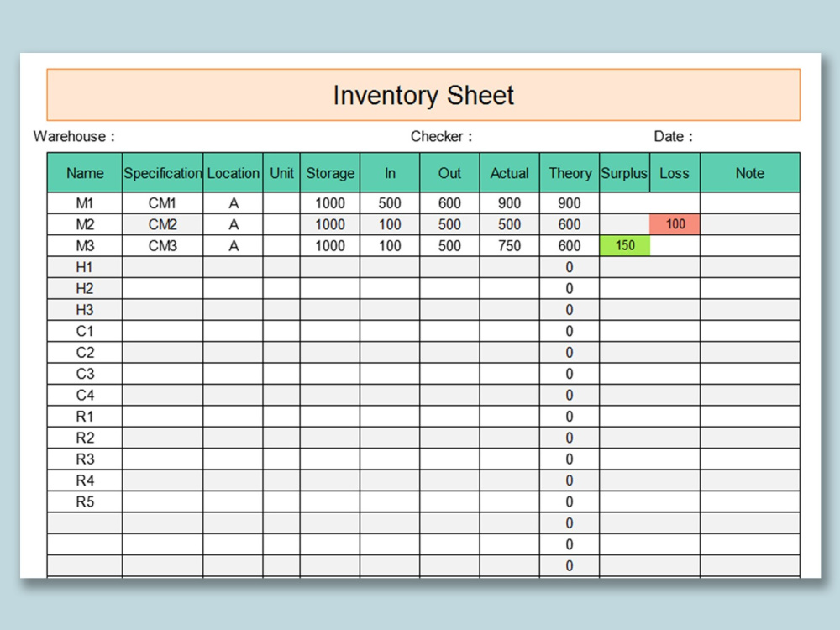
Task: Click the R2 name cell
Action: point(85,438)
